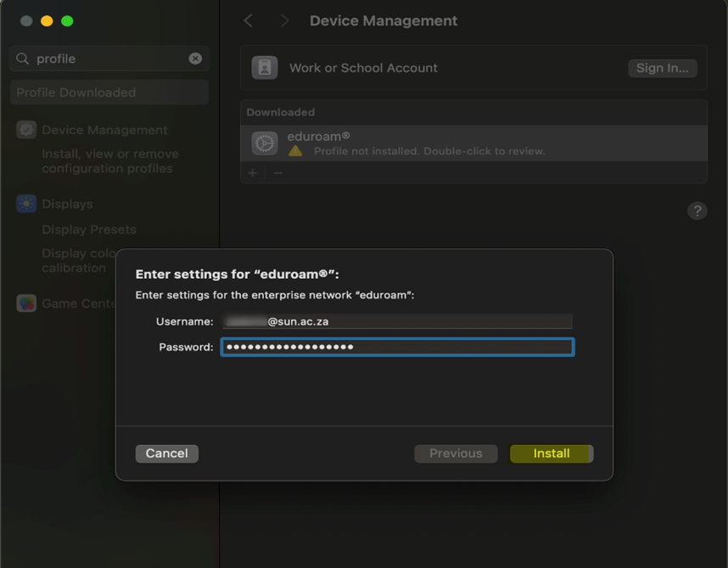Click the Work or School Account icon
Screen dimensions: 728x568
[x=265, y=68]
